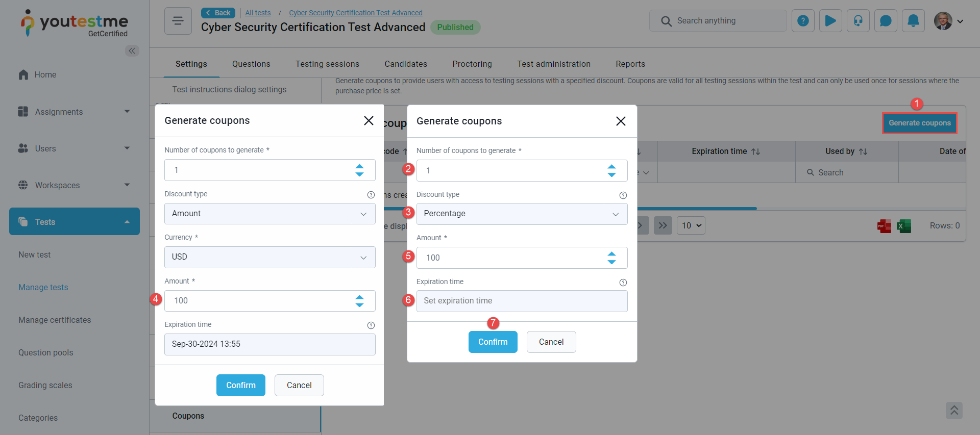Expand the Workspaces sidebar menu
The image size is (980, 435).
tap(75, 185)
